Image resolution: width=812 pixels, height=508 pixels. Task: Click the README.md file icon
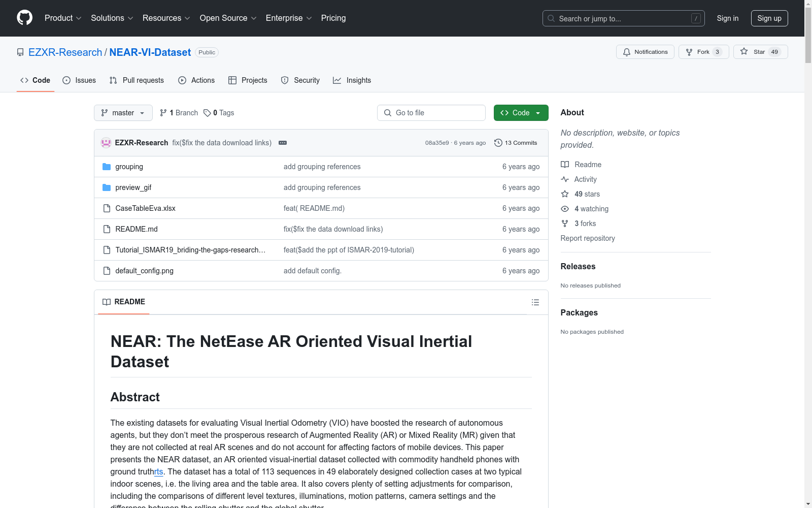tap(107, 229)
